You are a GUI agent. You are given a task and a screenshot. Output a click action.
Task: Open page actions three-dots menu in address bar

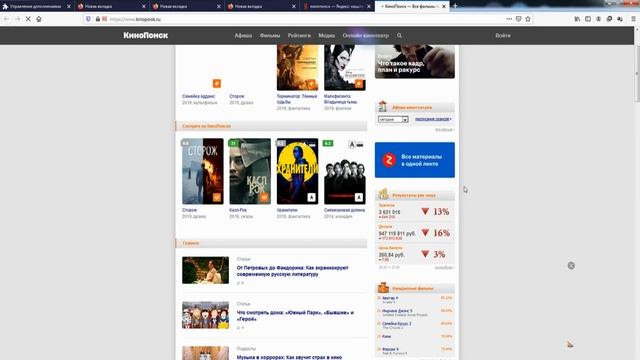pos(509,19)
